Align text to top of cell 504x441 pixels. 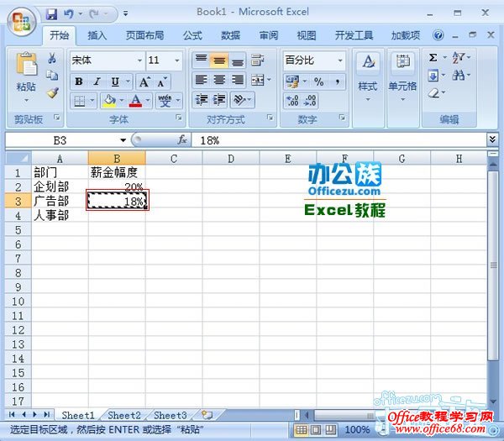[x=202, y=60]
